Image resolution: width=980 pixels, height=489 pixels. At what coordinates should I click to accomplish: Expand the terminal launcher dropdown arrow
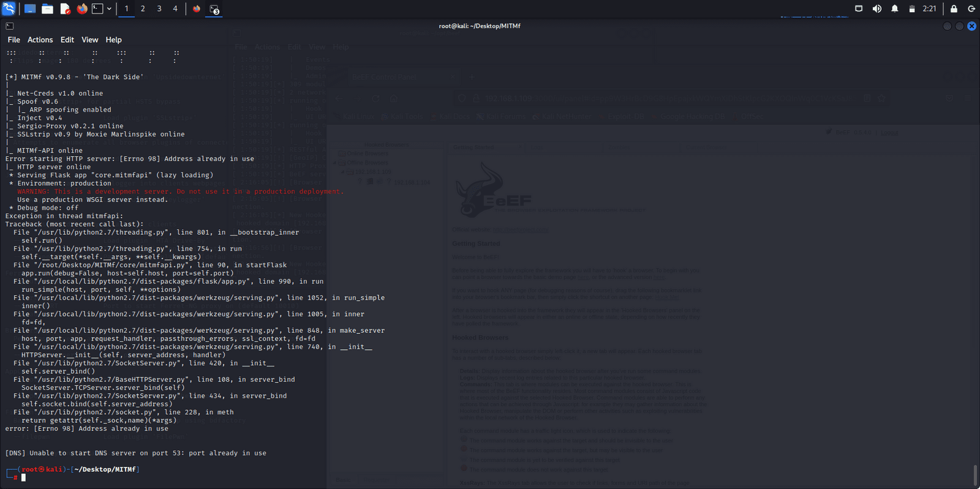(109, 9)
